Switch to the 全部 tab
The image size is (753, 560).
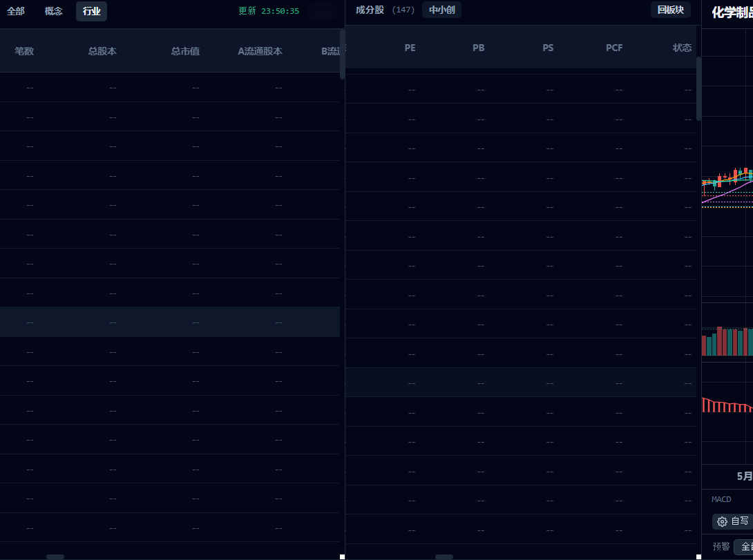click(16, 11)
